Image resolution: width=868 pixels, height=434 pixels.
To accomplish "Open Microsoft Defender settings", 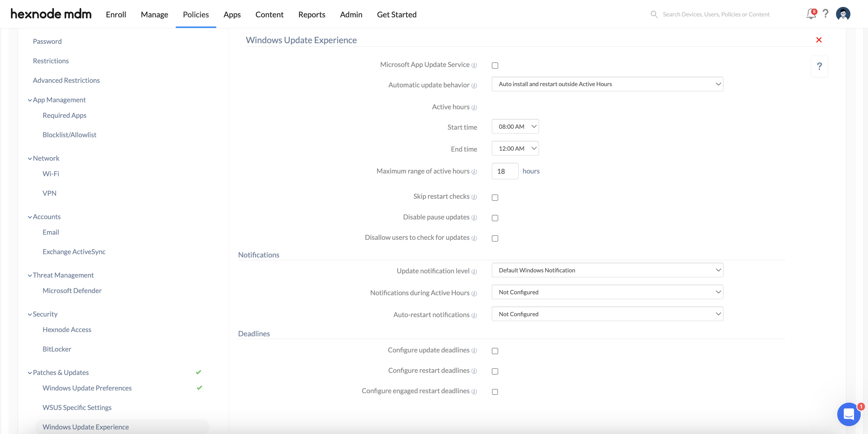I will [x=72, y=290].
